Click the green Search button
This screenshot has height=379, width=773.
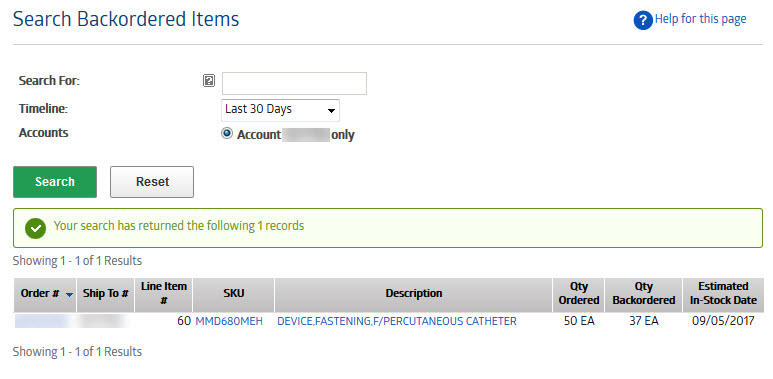click(x=55, y=182)
